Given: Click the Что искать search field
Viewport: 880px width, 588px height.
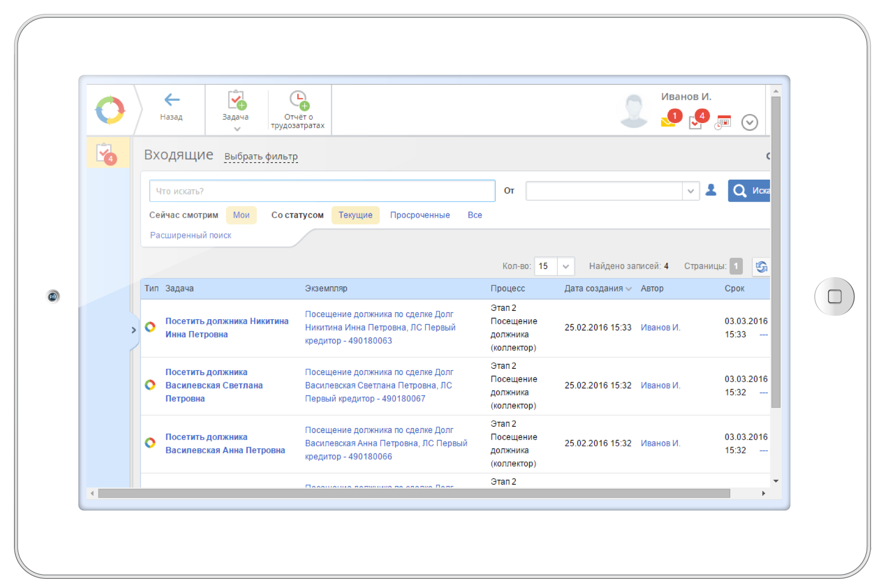Looking at the screenshot, I should pos(322,191).
